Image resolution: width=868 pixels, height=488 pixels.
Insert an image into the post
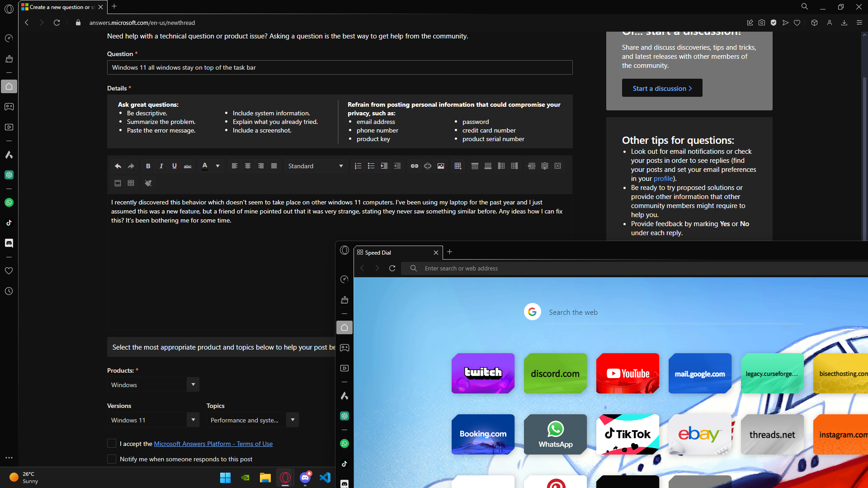pyautogui.click(x=441, y=166)
